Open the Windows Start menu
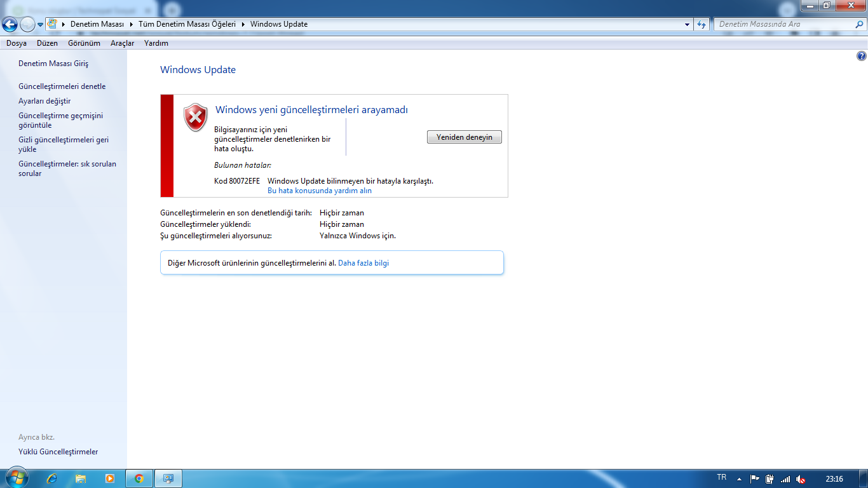 [x=17, y=478]
